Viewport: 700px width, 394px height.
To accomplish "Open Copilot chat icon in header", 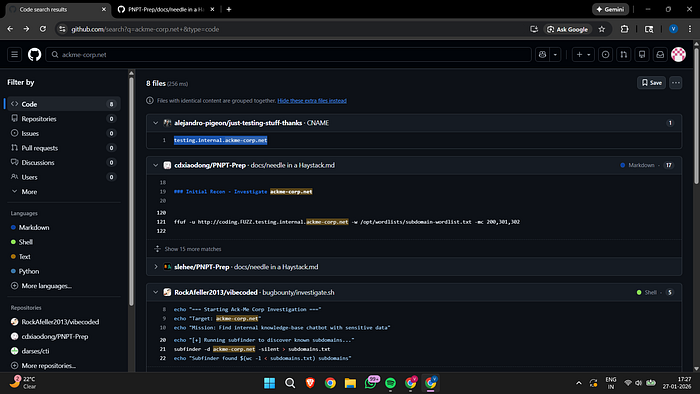I will coord(542,54).
